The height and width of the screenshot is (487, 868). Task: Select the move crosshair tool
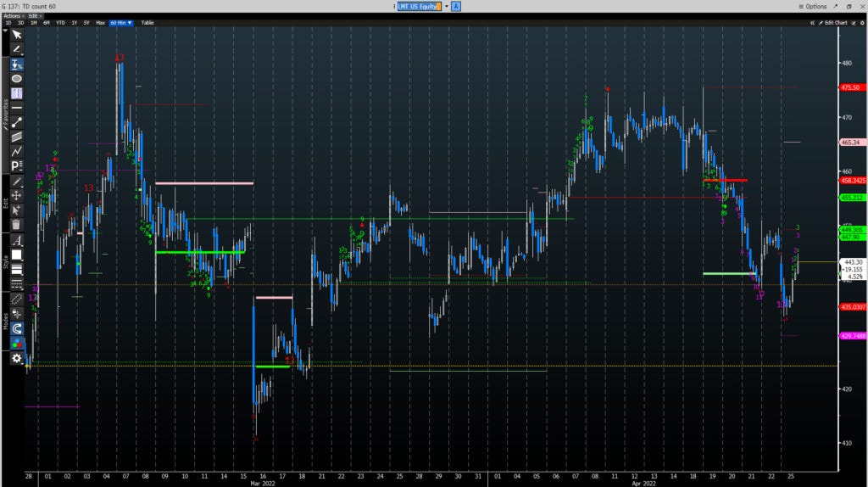[17, 196]
